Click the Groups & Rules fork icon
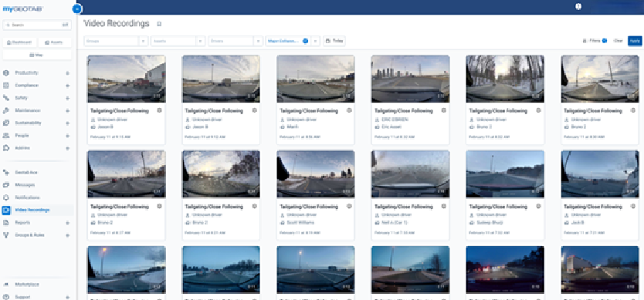The height and width of the screenshot is (300, 644). coord(6,235)
